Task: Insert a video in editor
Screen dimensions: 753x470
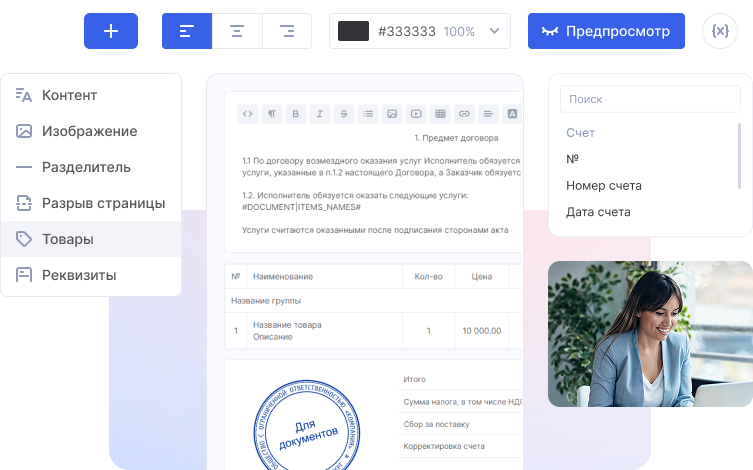Action: click(x=416, y=114)
